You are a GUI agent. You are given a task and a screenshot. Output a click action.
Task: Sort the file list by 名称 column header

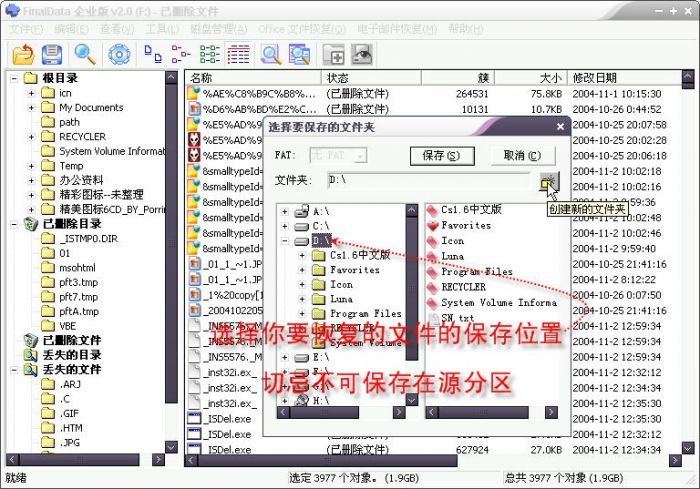253,78
